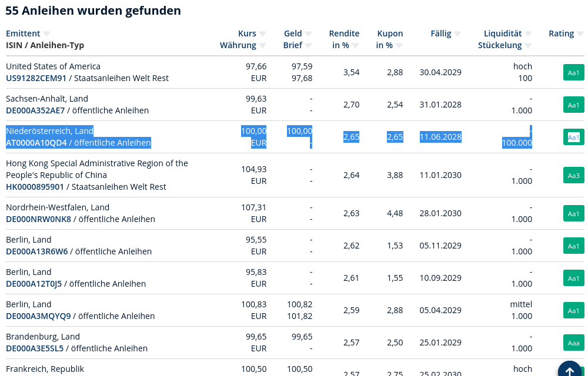The width and height of the screenshot is (588, 376).
Task: Click the sort arrow beside Kurs
Action: pyautogui.click(x=262, y=34)
